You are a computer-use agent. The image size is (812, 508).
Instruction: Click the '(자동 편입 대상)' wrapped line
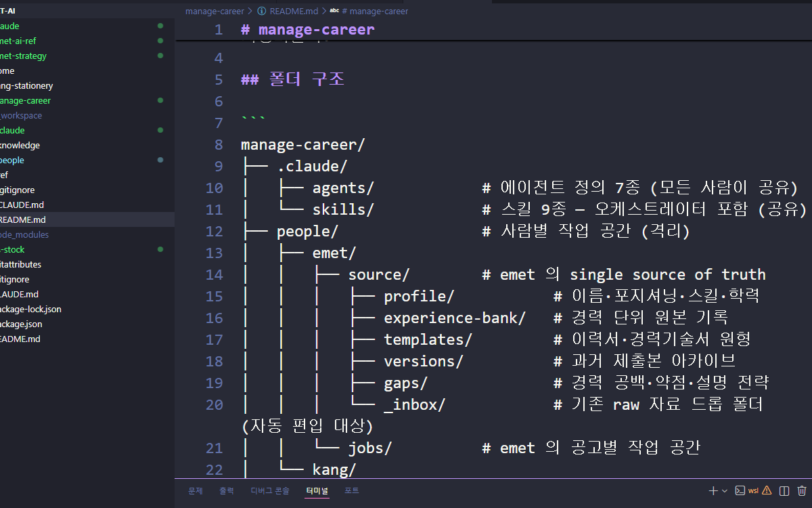[307, 426]
